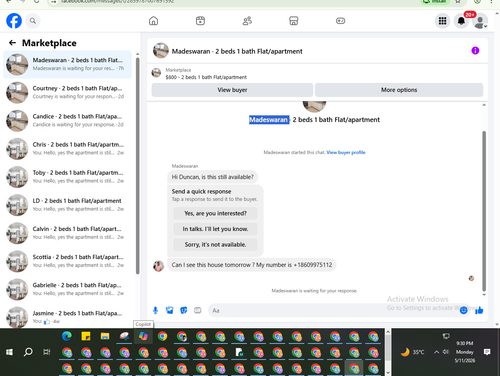Viewport: 500px width, 376px height.
Task: Send quick reply 'Yes, are you interested?'
Action: pyautogui.click(x=215, y=213)
